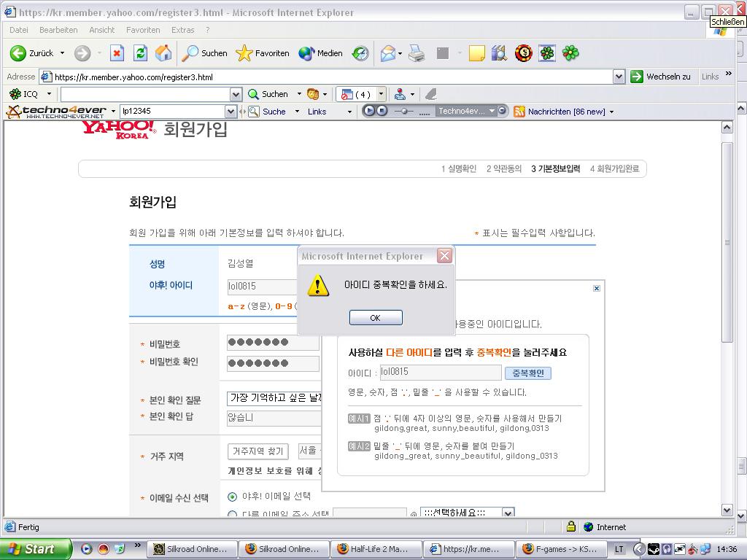Click the 아이디 input field containing lol0815
Image resolution: width=747 pixels, height=560 pixels.
(x=440, y=373)
